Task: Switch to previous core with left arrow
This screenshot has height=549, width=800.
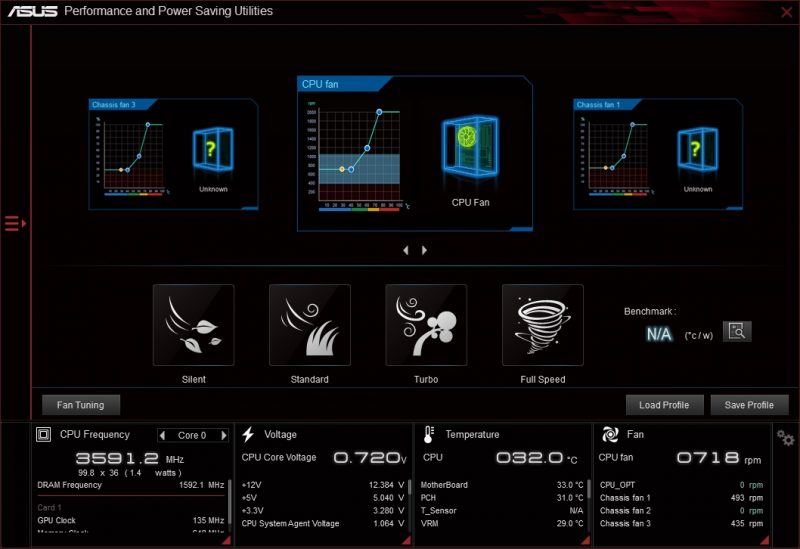Action: click(x=162, y=435)
